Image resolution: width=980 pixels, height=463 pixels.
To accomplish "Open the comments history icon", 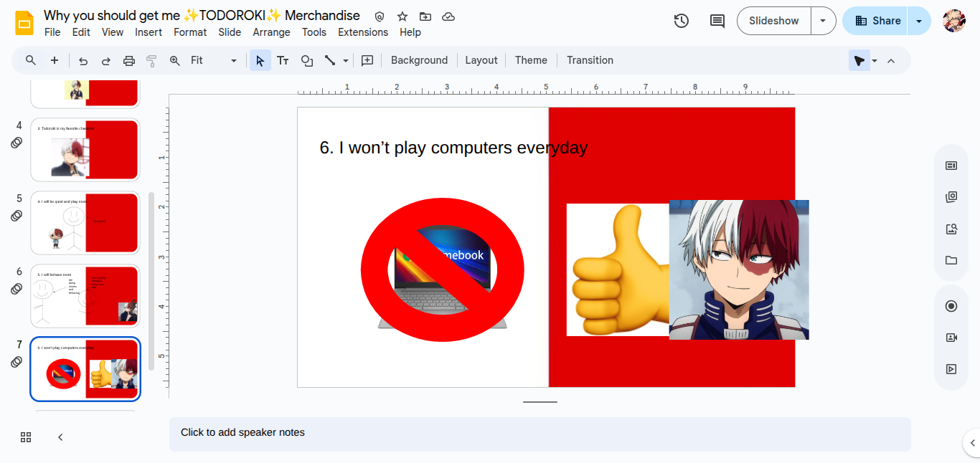I will tap(717, 21).
